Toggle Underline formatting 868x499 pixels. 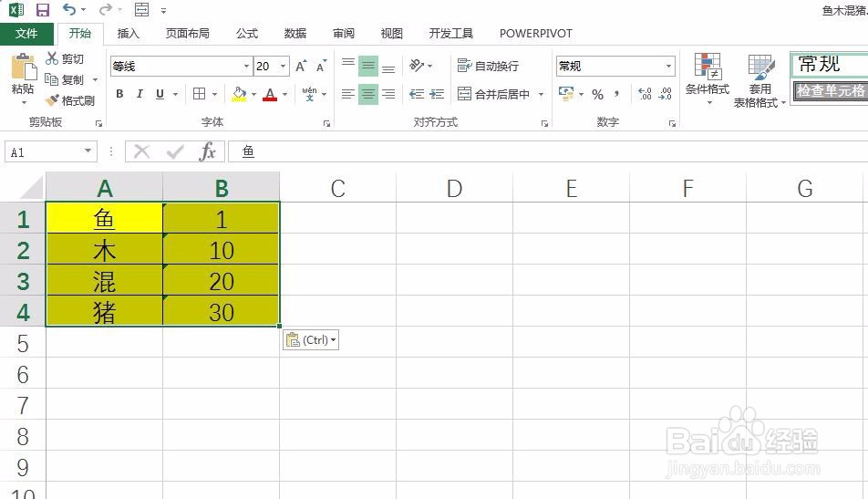160,94
